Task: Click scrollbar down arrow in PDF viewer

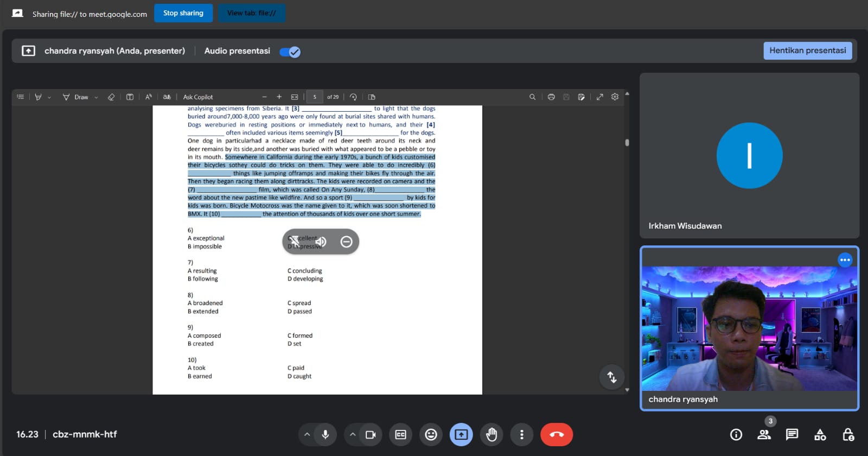Action: pyautogui.click(x=627, y=390)
